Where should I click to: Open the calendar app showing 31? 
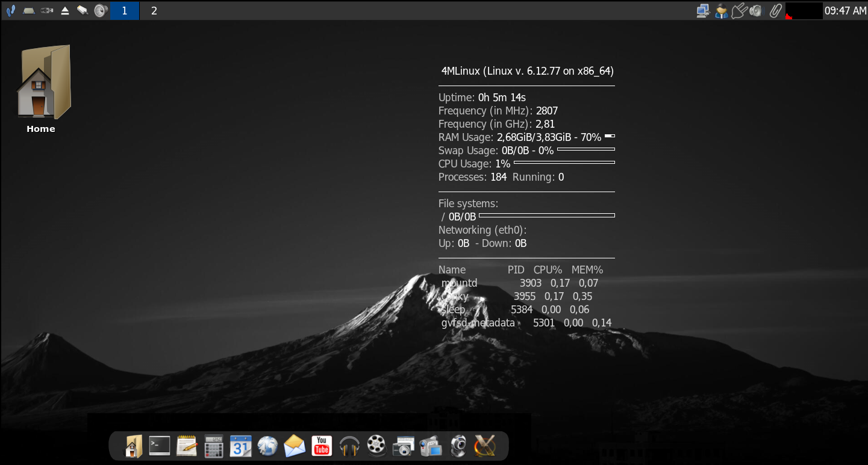pos(240,446)
